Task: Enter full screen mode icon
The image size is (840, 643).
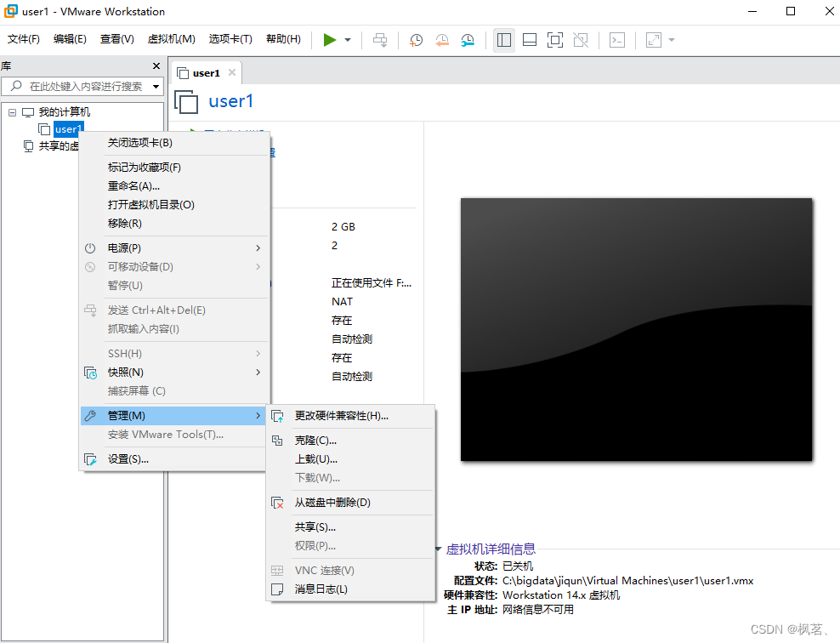Action: pos(555,40)
